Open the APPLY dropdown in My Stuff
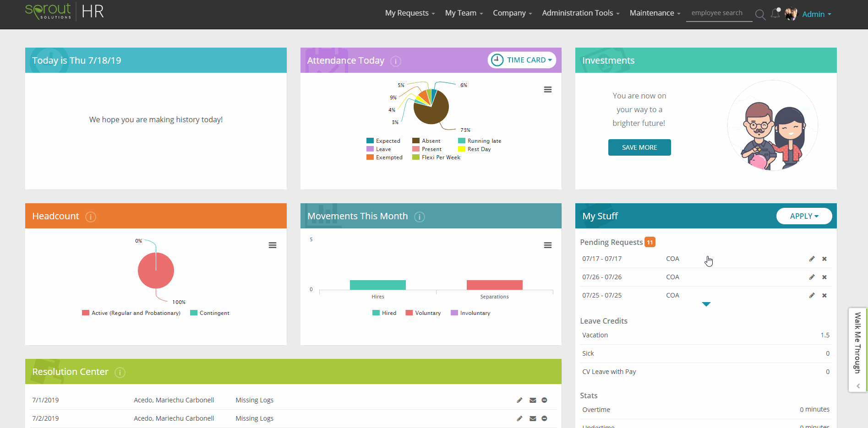Viewport: 868px width, 428px height. [804, 216]
